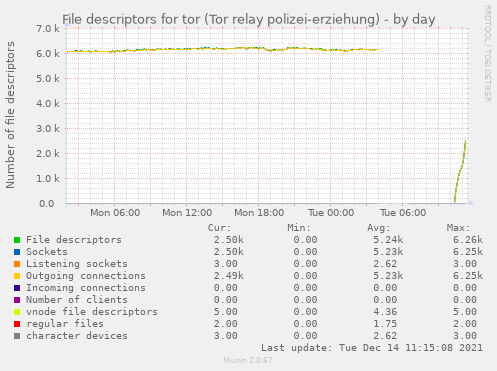Select the 'vnode file descriptors' legend label
Image resolution: width=497 pixels, height=371 pixels.
[x=92, y=312]
